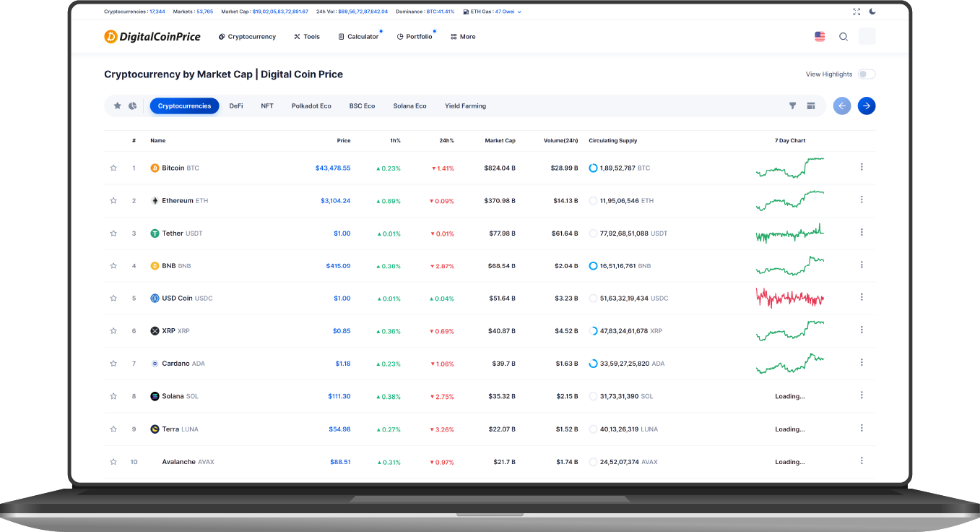The height and width of the screenshot is (532, 980).
Task: Sort table by Market Cap header
Action: pos(500,140)
